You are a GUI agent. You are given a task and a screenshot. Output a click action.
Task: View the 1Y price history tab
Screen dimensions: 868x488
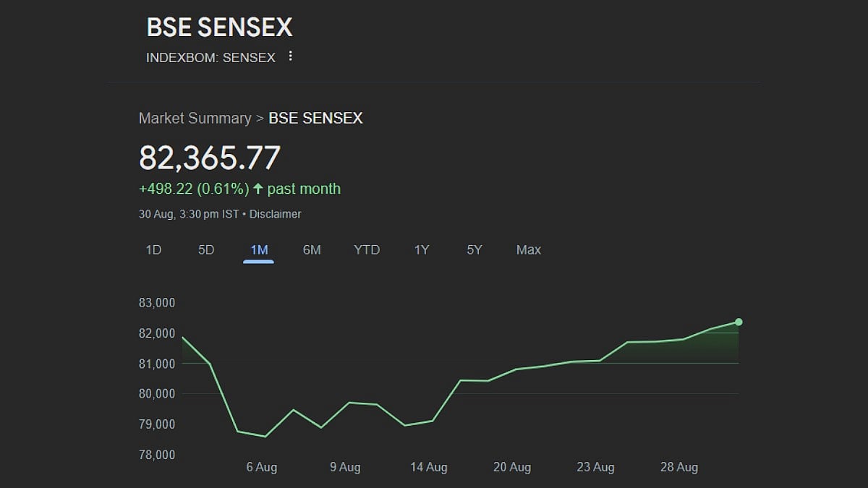click(x=422, y=250)
